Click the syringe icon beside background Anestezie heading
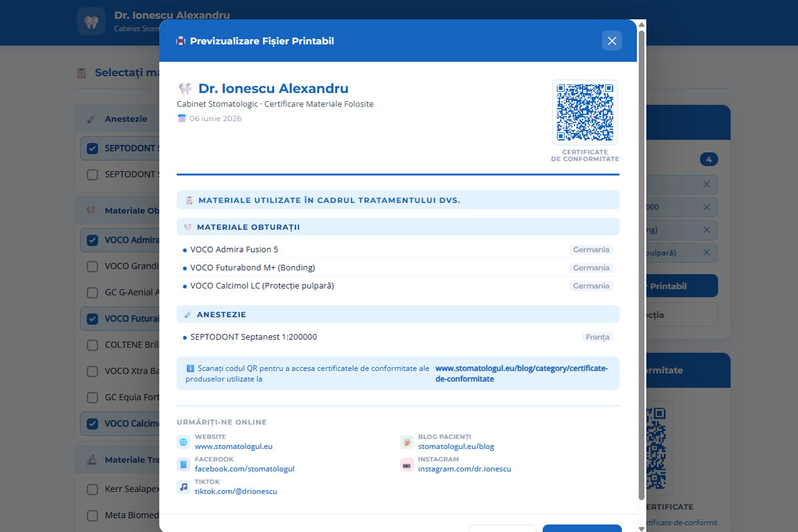Screen dimensions: 798x532 tap(92, 119)
